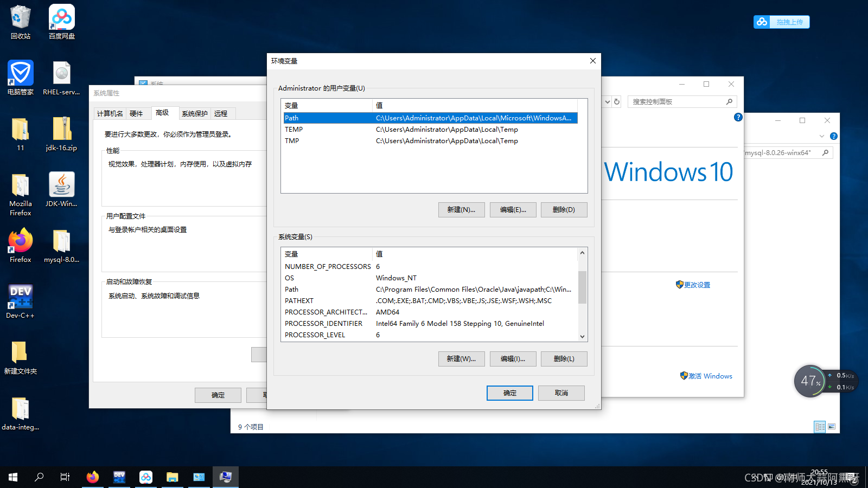Click the blue help icon in Control Panel
Image resolution: width=868 pixels, height=488 pixels.
(738, 117)
